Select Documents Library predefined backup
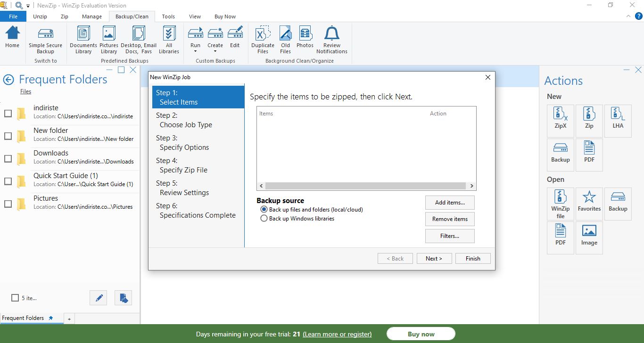Image resolution: width=644 pixels, height=343 pixels. (83, 41)
